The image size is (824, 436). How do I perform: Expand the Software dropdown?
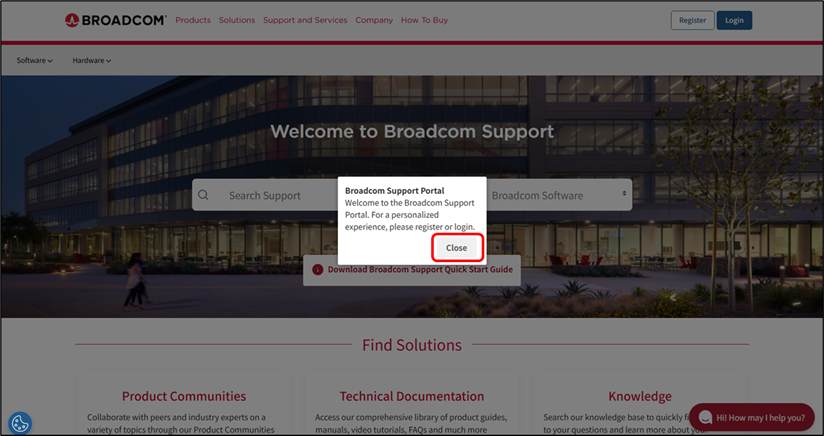coord(35,60)
